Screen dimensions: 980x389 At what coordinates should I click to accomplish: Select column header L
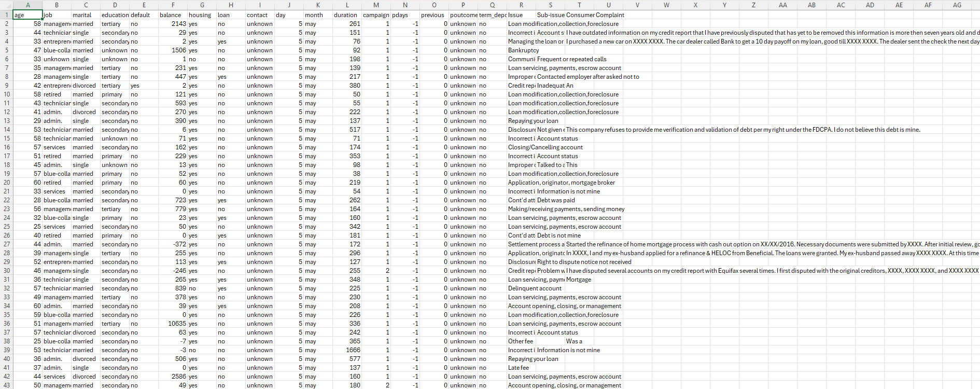tap(347, 5)
